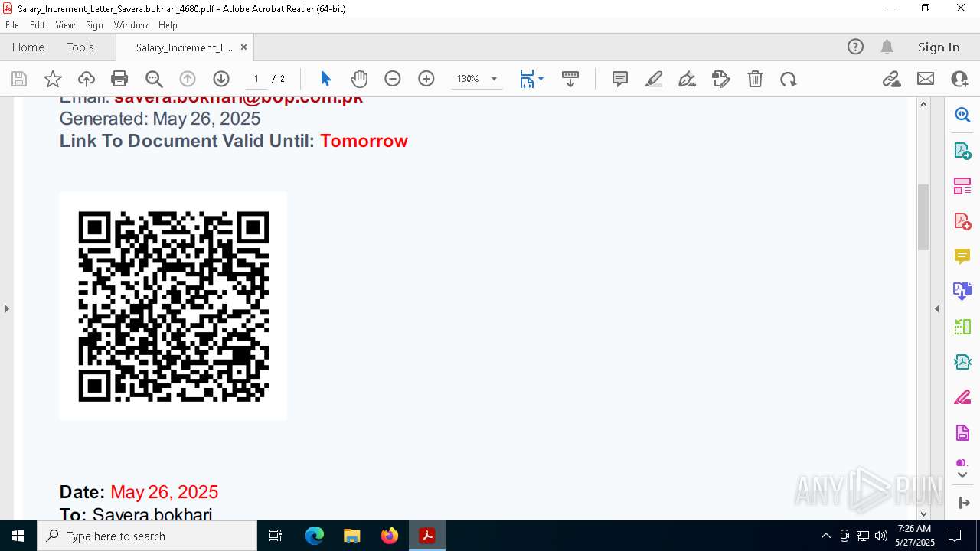
Task: Click the vertical scrollbar thumb
Action: (x=923, y=217)
